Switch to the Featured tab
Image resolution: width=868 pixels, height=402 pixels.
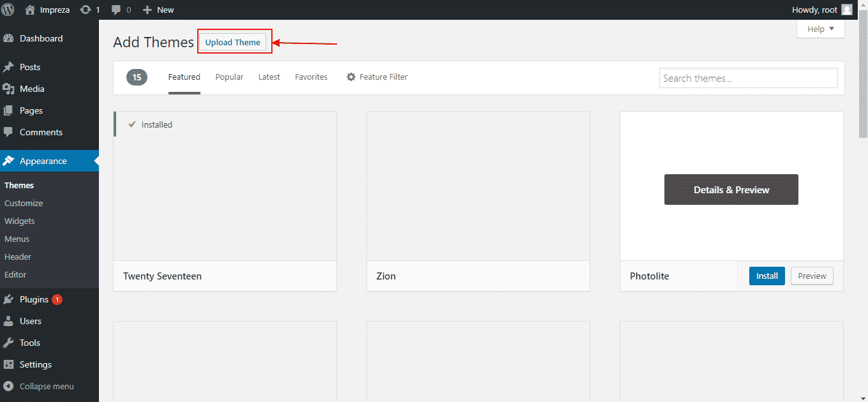pos(184,77)
